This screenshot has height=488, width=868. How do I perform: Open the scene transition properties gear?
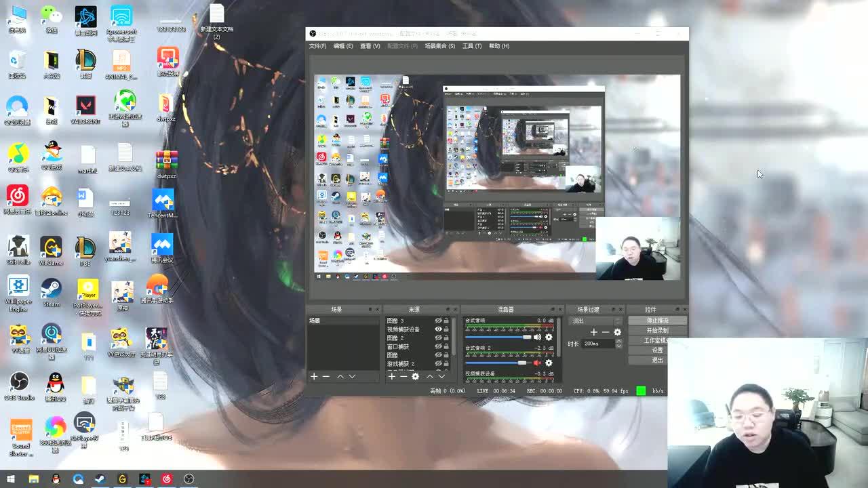tap(617, 332)
